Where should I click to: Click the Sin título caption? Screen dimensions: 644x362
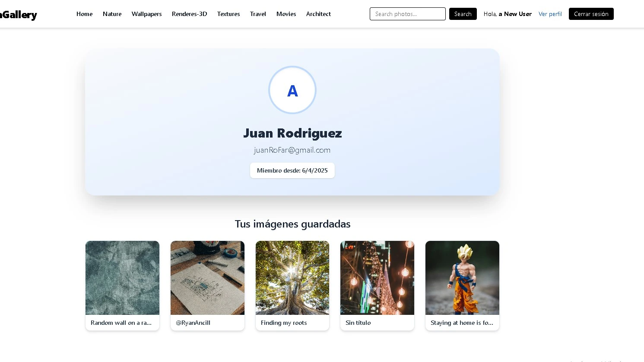(x=358, y=323)
